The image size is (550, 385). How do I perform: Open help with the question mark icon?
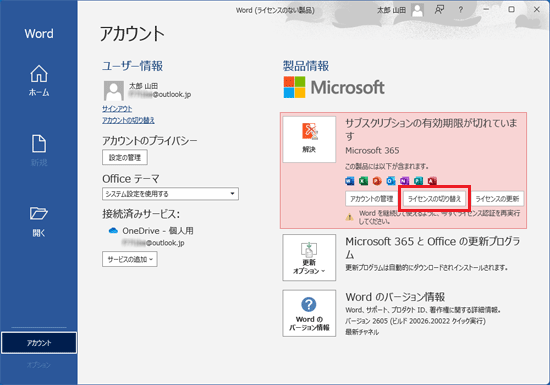point(461,10)
